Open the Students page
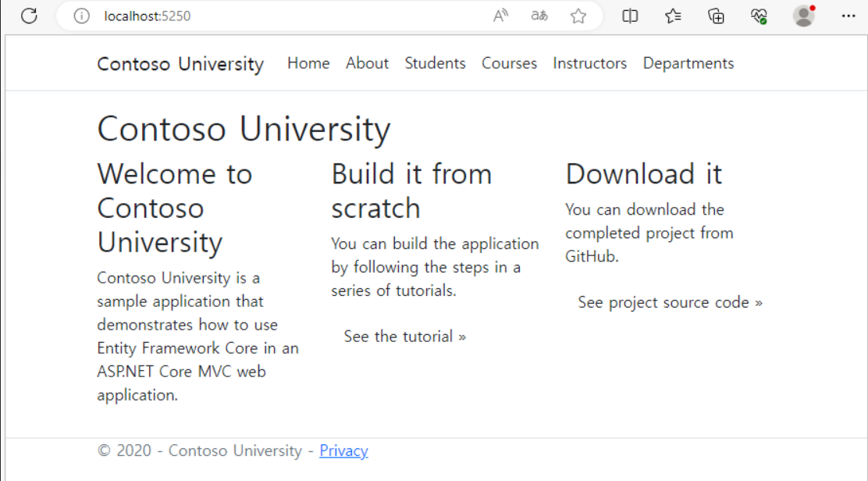 tap(435, 63)
